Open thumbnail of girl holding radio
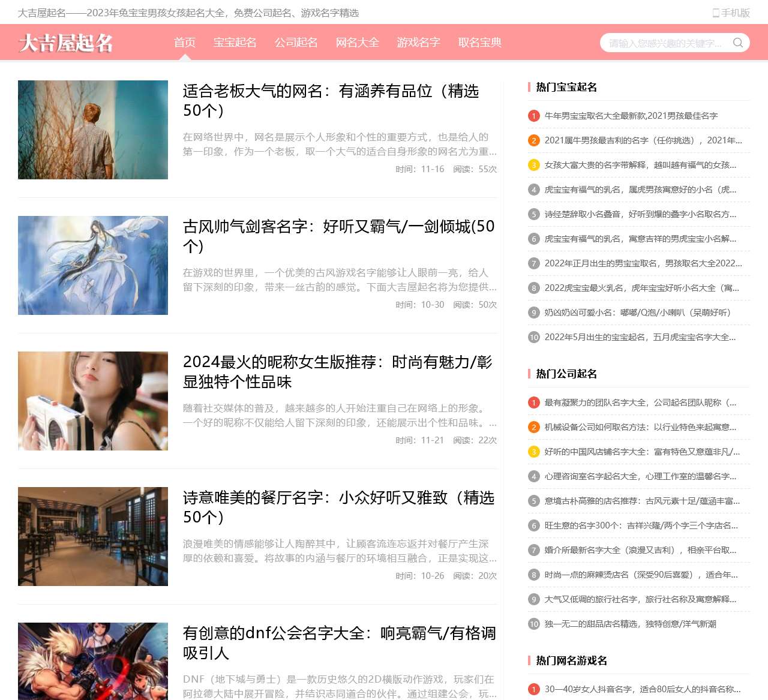This screenshot has height=700, width=768. [x=93, y=401]
